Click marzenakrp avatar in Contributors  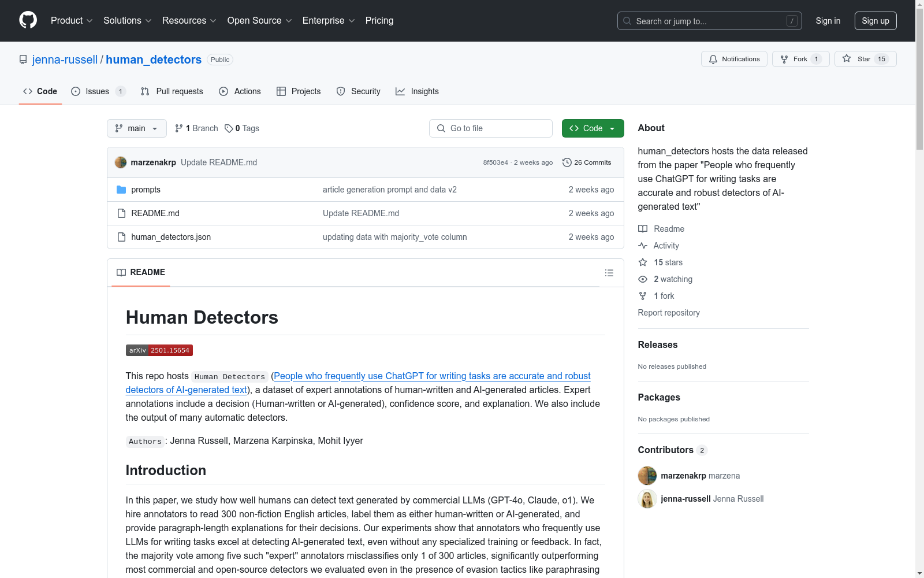[647, 476]
